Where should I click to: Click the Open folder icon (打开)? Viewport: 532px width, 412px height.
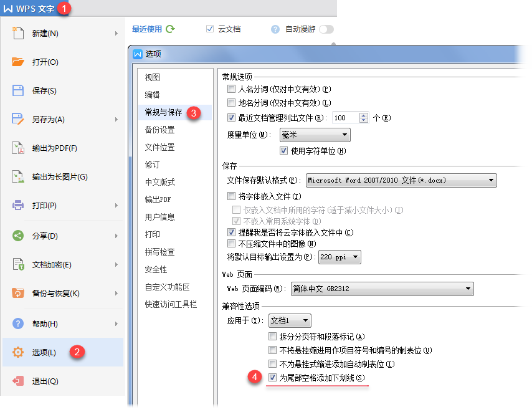click(x=18, y=62)
